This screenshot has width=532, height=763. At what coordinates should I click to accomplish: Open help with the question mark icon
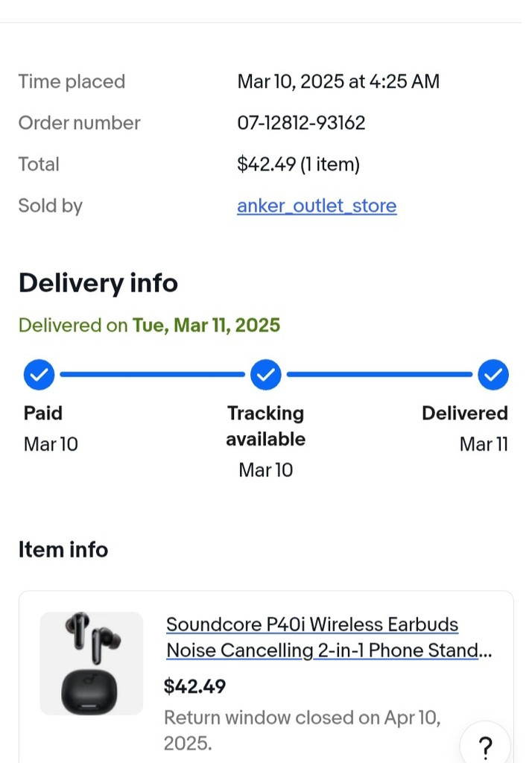[x=485, y=745]
